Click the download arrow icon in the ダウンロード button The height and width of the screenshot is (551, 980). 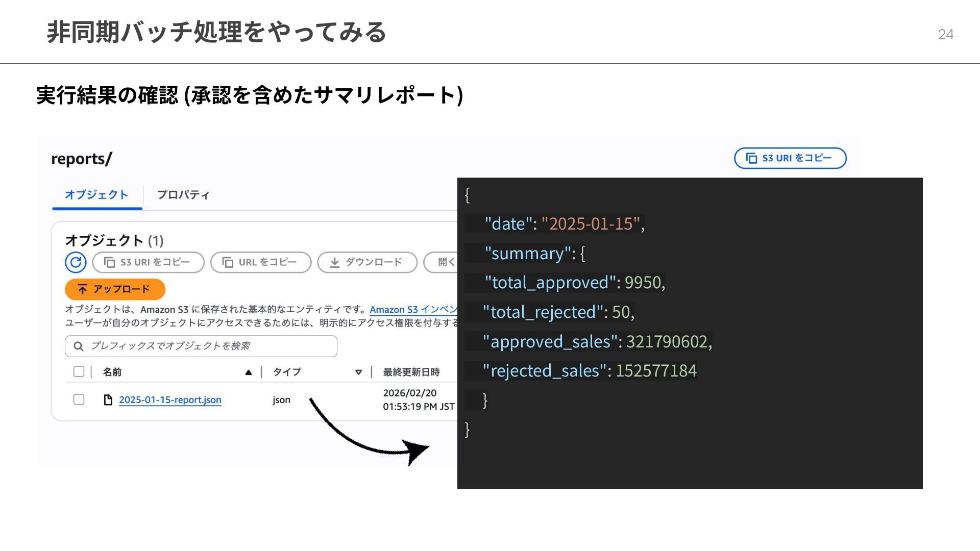click(334, 262)
